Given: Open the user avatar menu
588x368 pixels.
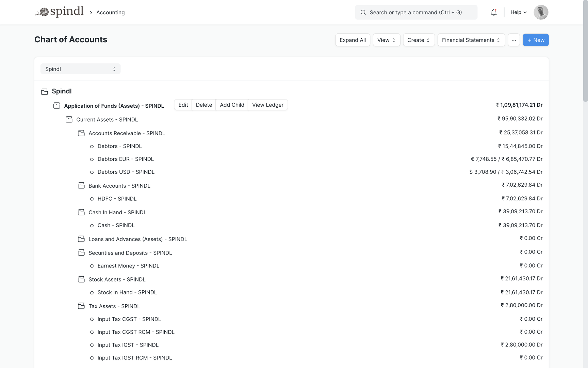Looking at the screenshot, I should pyautogui.click(x=541, y=12).
